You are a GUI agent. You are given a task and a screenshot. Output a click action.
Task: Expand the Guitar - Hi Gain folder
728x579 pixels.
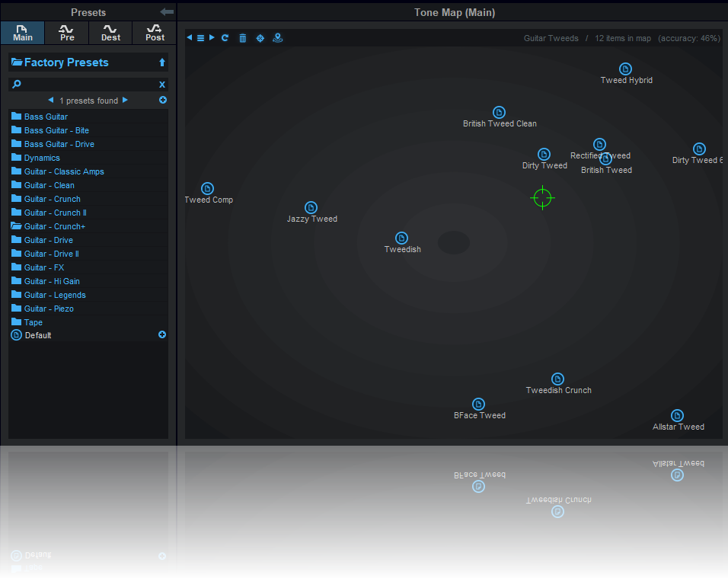pos(51,281)
